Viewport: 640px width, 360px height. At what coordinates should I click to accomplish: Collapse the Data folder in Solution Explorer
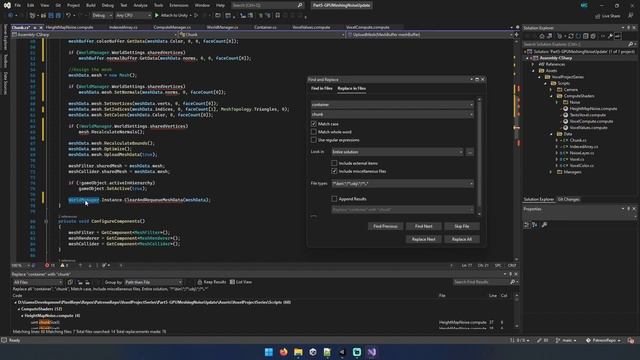pyautogui.click(x=551, y=134)
